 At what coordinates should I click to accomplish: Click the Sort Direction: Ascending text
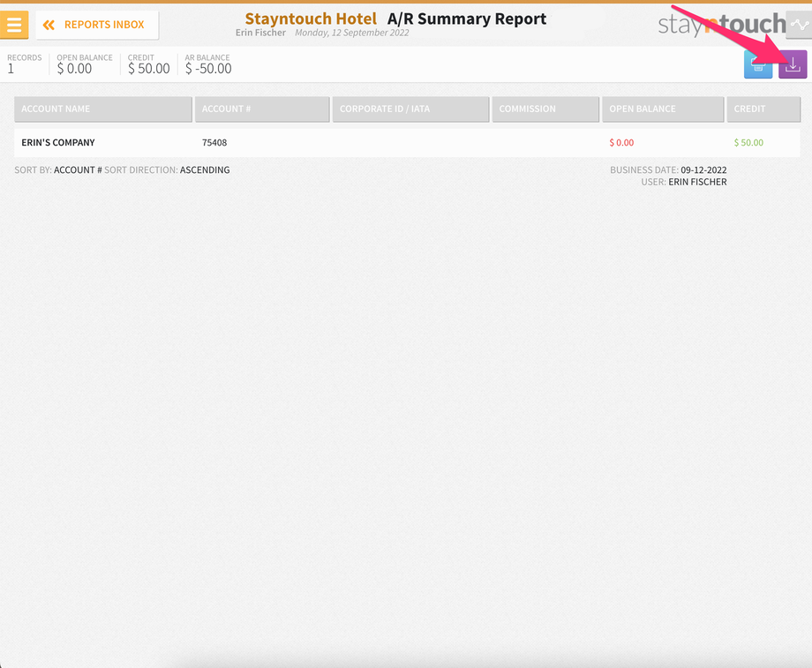pyautogui.click(x=167, y=169)
